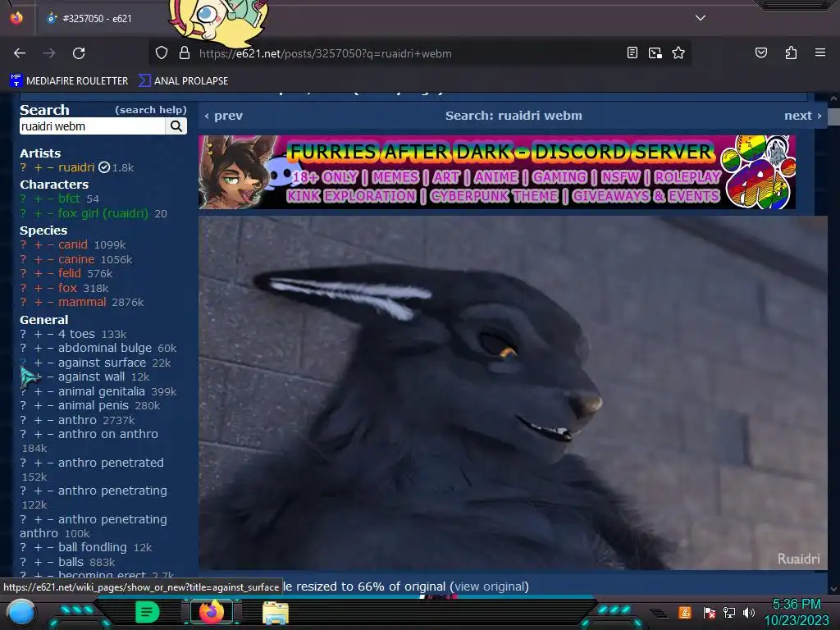The image size is (840, 630).
Task: Switch to Firefox in the taskbar
Action: point(211,612)
